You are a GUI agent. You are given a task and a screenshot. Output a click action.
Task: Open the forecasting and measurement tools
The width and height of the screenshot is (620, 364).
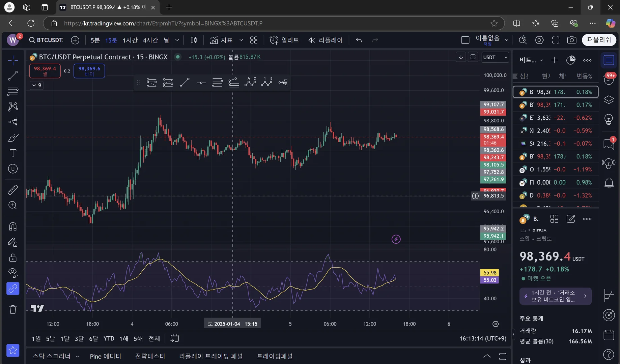pyautogui.click(x=13, y=122)
